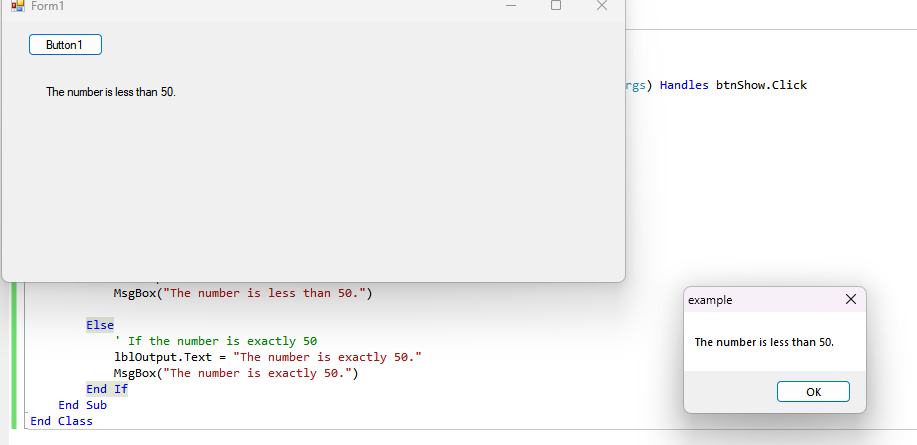Click Button1 in the Form1 window

(x=66, y=45)
